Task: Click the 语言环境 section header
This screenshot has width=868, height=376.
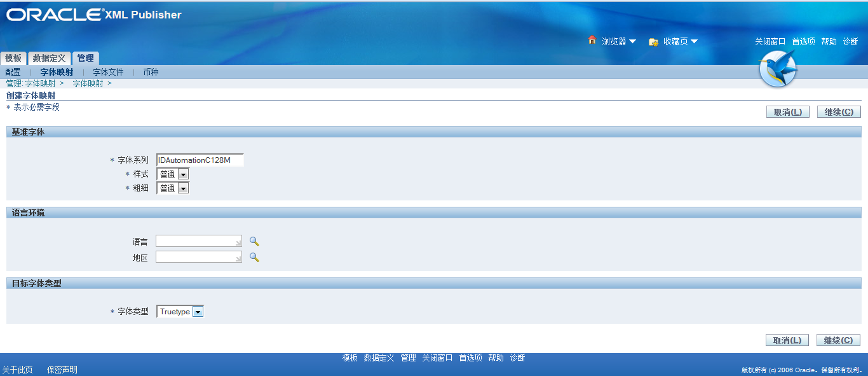Action: tap(434, 212)
